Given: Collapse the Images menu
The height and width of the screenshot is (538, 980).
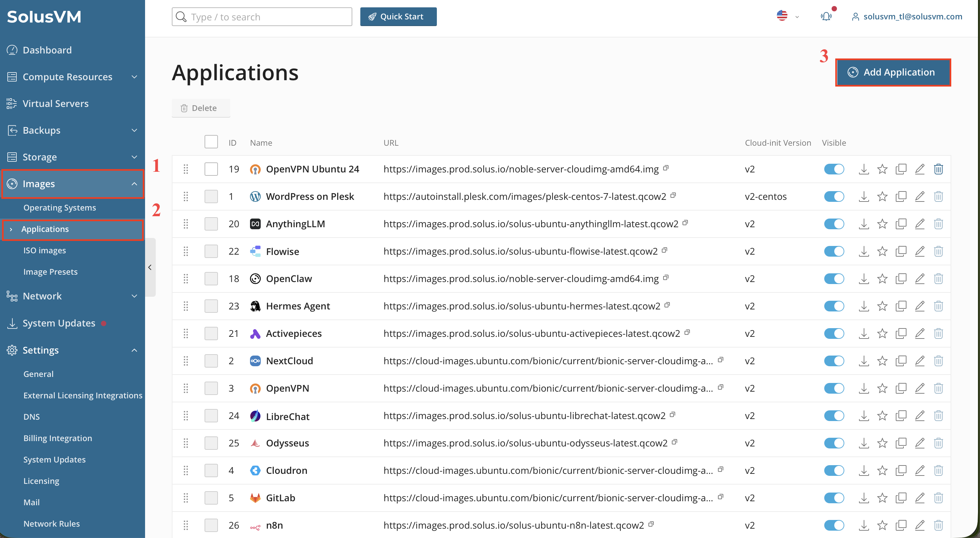Looking at the screenshot, I should tap(72, 184).
